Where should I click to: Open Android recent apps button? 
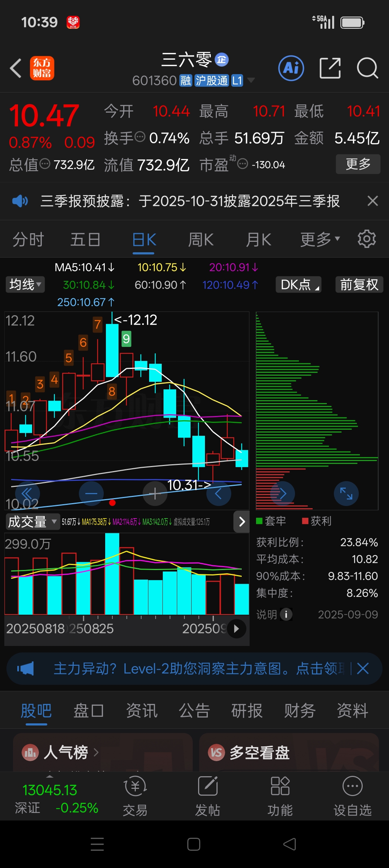pos(97,844)
